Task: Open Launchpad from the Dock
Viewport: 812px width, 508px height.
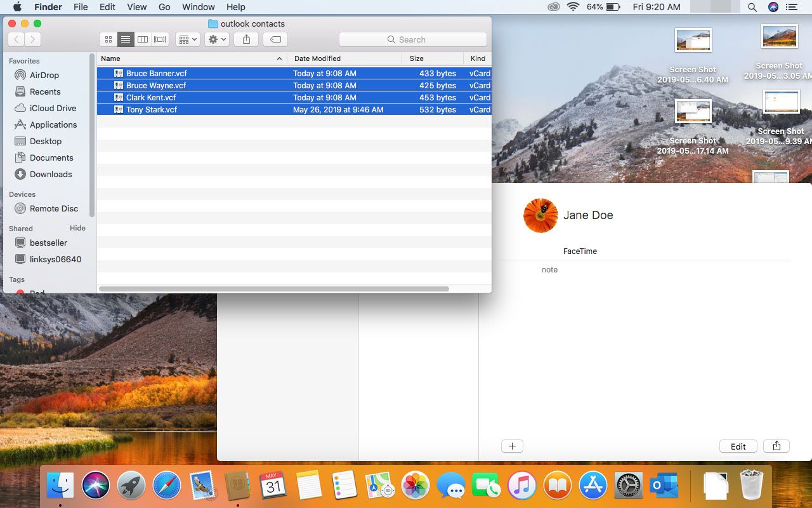Action: (131, 486)
